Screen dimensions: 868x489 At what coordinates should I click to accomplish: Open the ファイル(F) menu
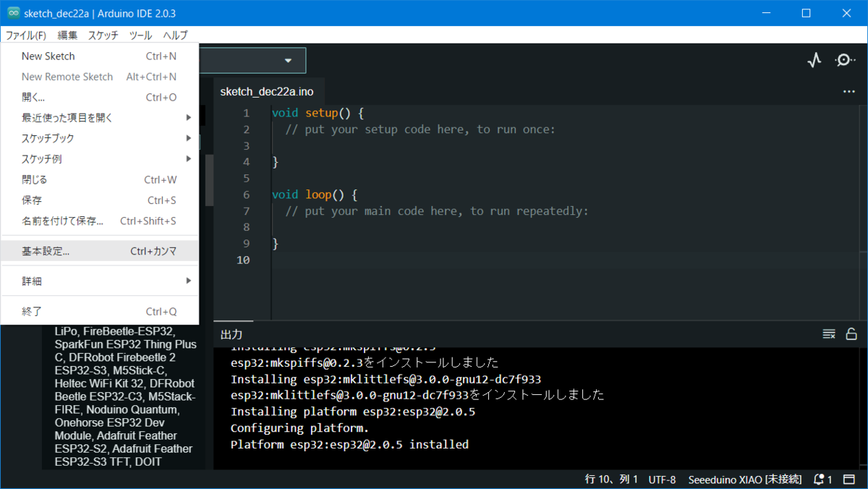tap(25, 35)
